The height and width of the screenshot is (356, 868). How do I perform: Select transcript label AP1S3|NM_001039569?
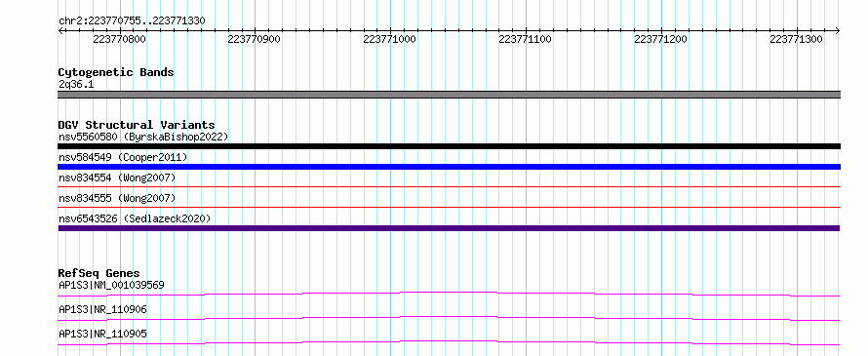pyautogui.click(x=111, y=285)
